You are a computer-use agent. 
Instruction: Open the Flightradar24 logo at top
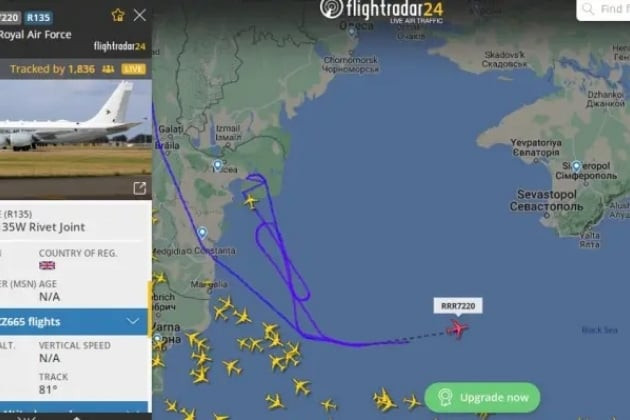(382, 10)
